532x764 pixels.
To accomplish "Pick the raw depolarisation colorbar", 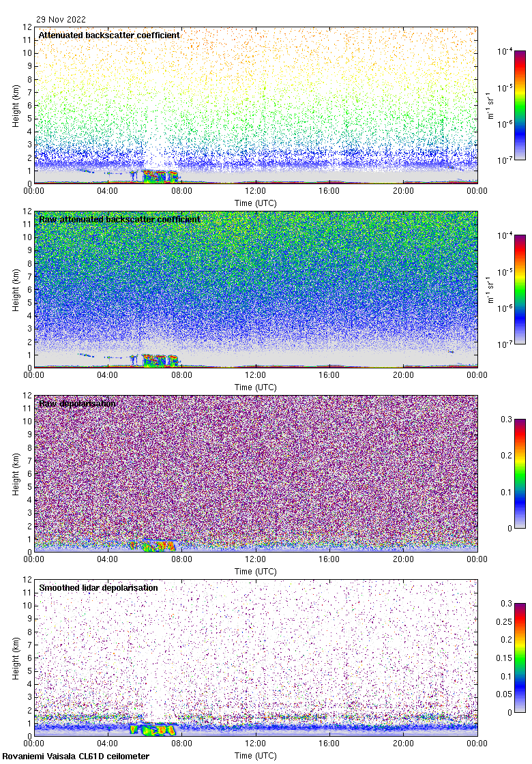I will pyautogui.click(x=520, y=473).
